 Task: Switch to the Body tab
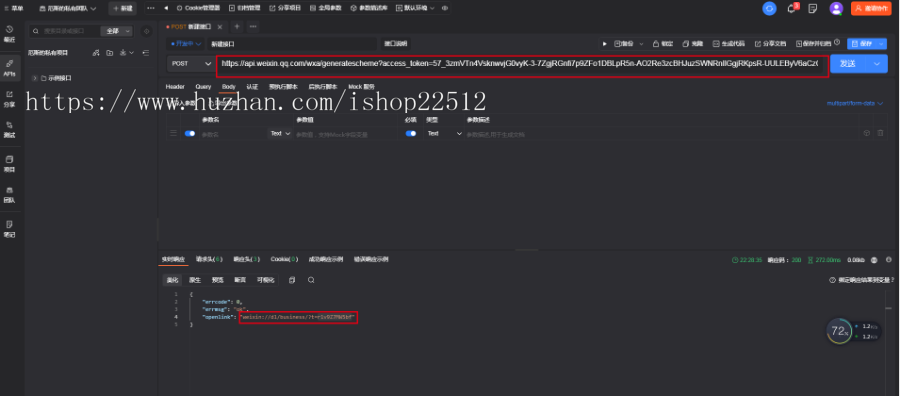pos(228,87)
